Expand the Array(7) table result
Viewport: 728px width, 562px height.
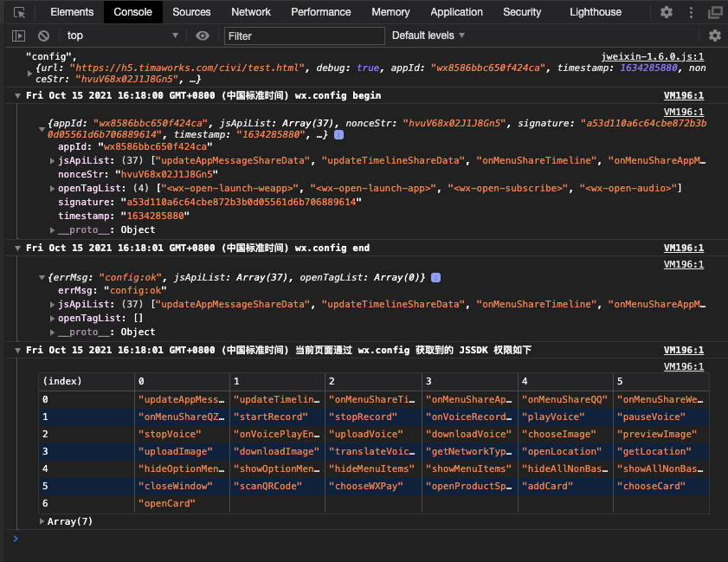[x=43, y=521]
